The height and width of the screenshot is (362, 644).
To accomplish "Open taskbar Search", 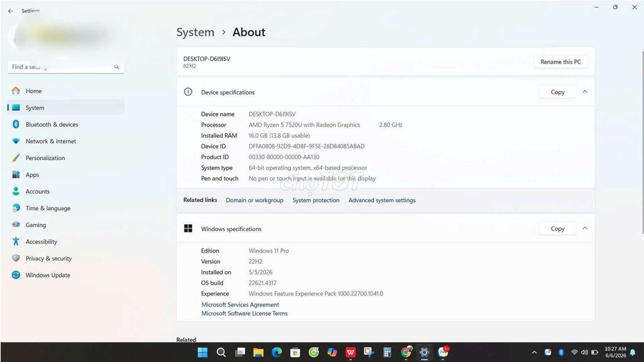I will click(221, 353).
